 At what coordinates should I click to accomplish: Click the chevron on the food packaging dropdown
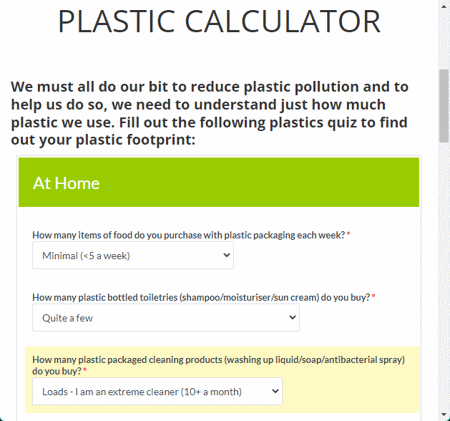click(x=227, y=255)
